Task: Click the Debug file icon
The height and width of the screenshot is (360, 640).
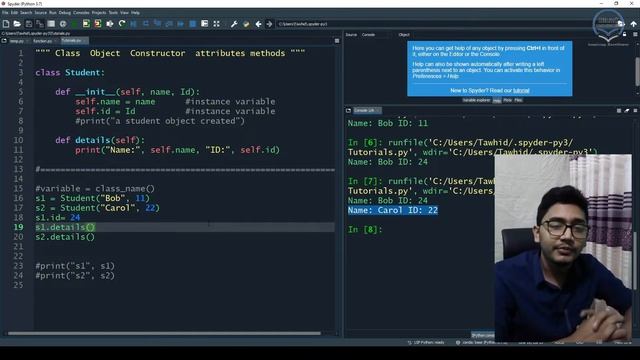Action: click(x=133, y=24)
